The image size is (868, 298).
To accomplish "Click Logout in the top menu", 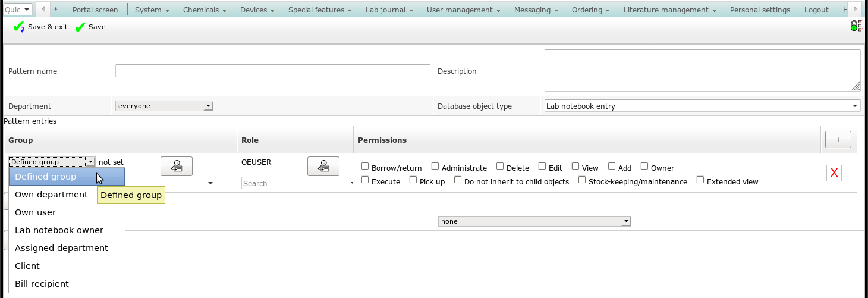I will [x=816, y=10].
